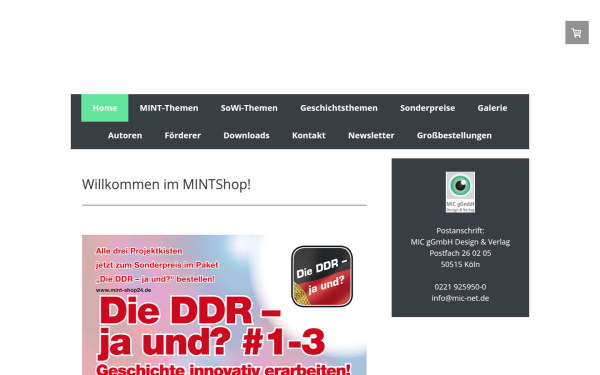The image size is (600, 375).
Task: Select Sonderpreise in the navigation bar
Action: pos(427,108)
